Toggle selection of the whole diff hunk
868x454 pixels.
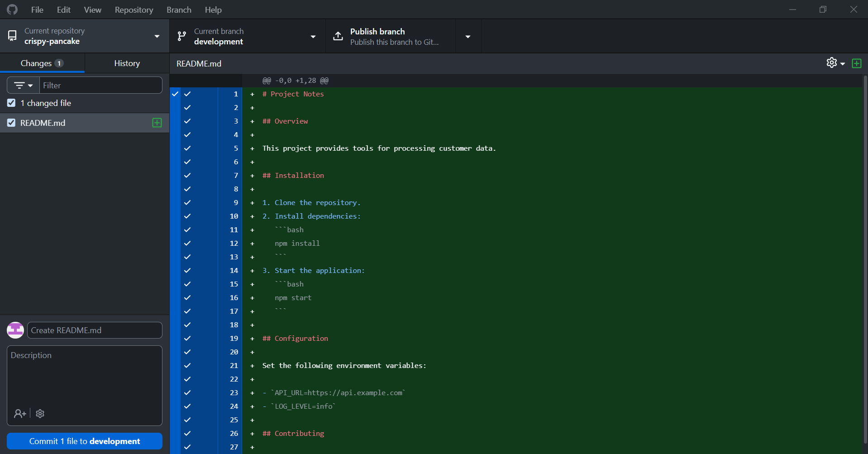tap(175, 271)
